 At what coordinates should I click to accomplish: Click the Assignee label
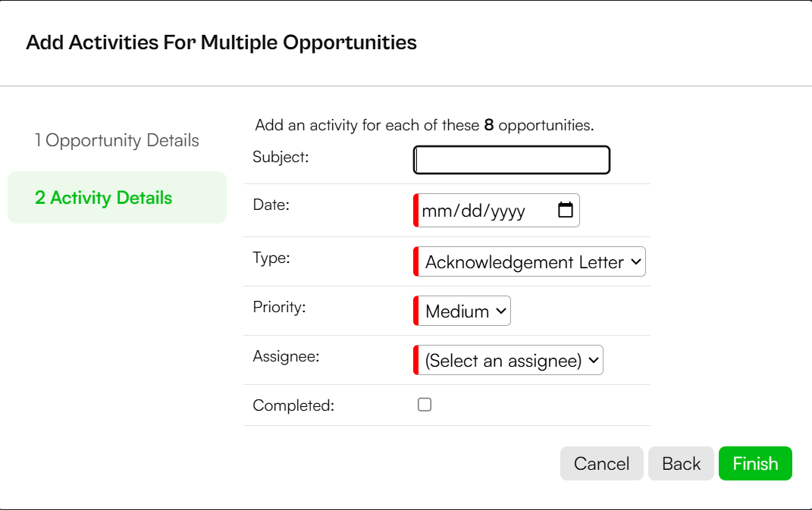point(286,357)
